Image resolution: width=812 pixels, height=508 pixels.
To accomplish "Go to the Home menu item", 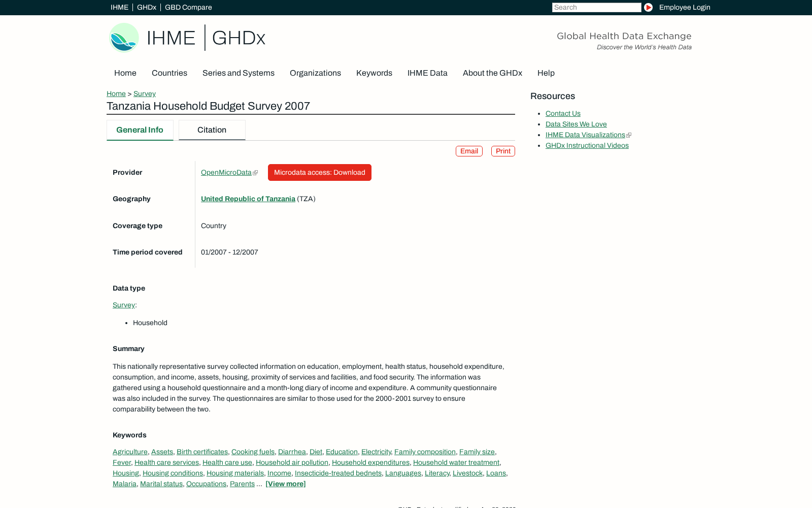I will [x=125, y=73].
